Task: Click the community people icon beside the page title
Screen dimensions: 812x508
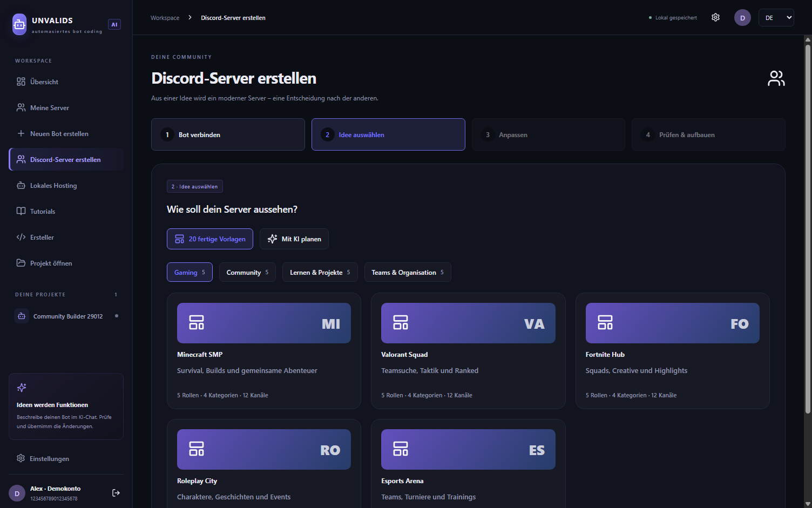Action: click(x=776, y=78)
